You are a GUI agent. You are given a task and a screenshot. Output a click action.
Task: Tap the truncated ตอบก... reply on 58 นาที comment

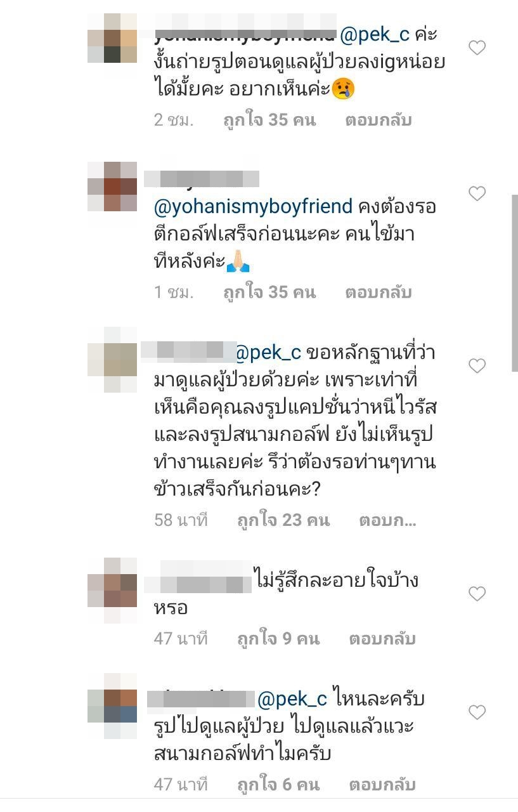[x=387, y=520]
